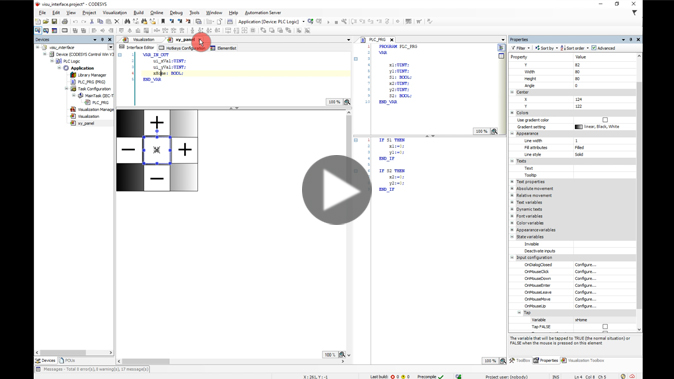Image resolution: width=674 pixels, height=379 pixels.
Task: Open the Filter dropdown in the Properties panel
Action: coord(521,48)
